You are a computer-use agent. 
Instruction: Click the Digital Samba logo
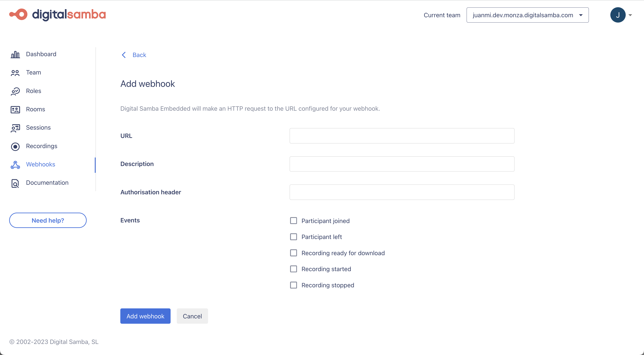tap(57, 14)
